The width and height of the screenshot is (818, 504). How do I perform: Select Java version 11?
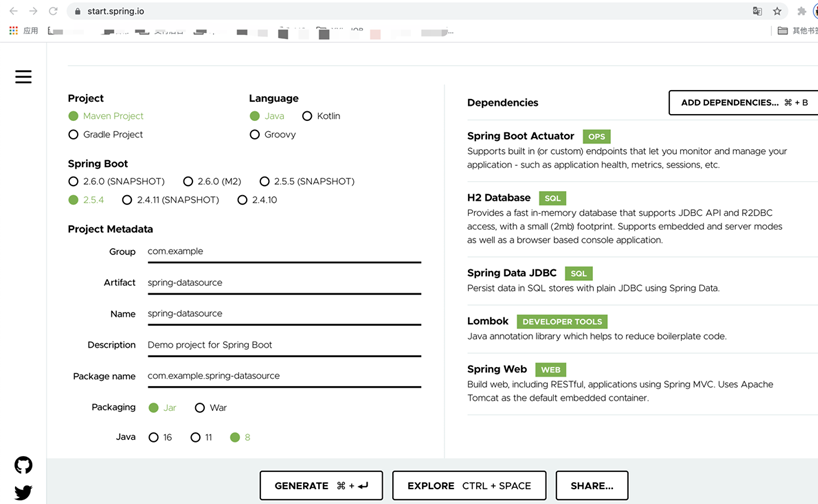pos(195,437)
